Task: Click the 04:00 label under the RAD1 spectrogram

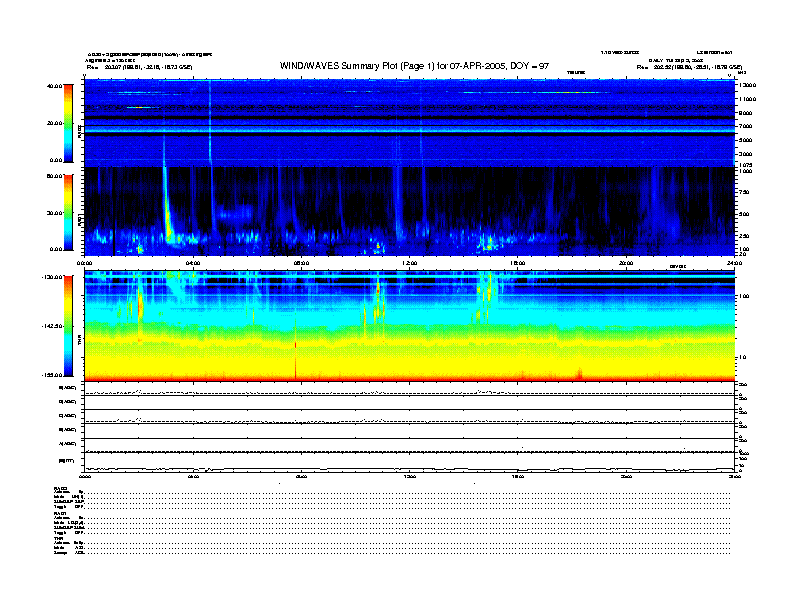Action: [x=193, y=263]
